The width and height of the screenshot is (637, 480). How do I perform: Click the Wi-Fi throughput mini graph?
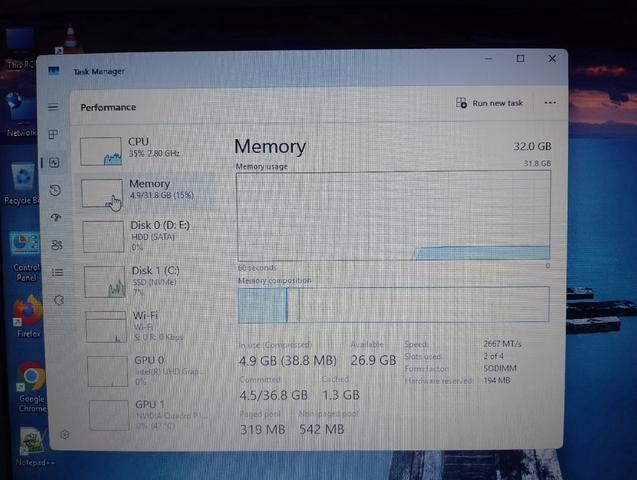(106, 327)
